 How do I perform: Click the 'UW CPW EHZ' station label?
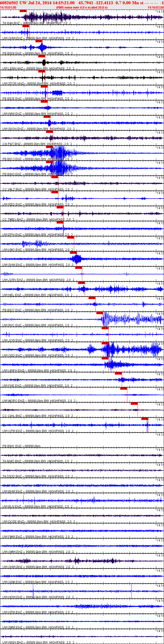point(12,431)
